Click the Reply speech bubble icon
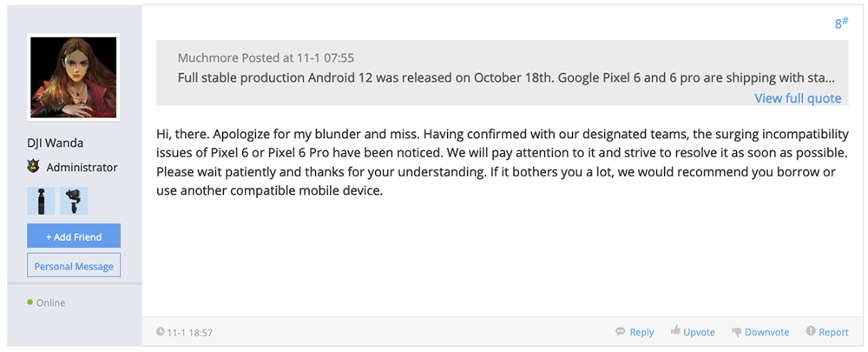 [x=621, y=332]
